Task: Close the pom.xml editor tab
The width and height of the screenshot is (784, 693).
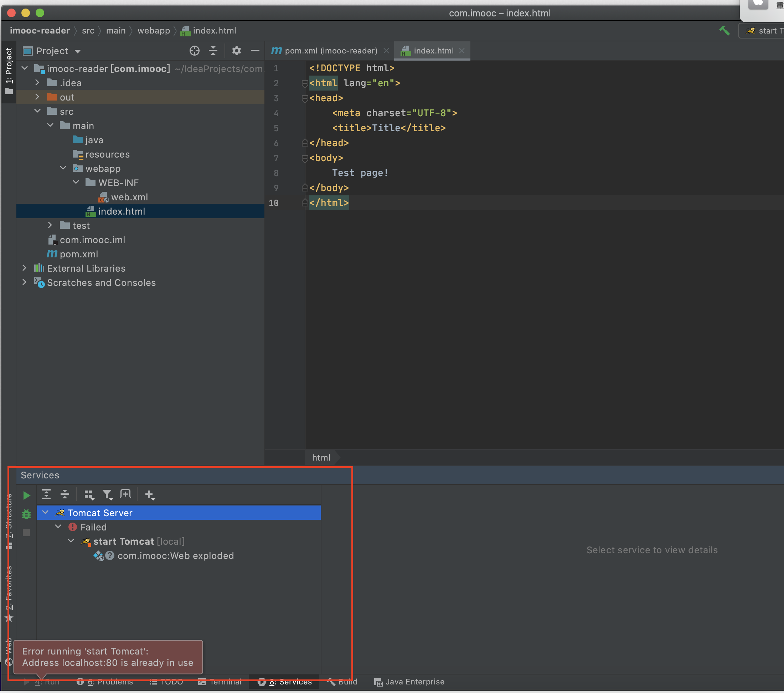Action: click(386, 51)
